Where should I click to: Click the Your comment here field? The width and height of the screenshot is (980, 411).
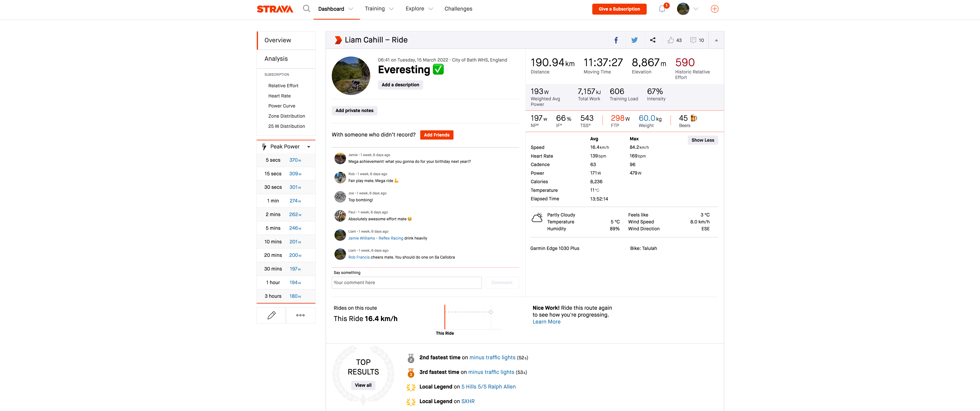tap(406, 283)
